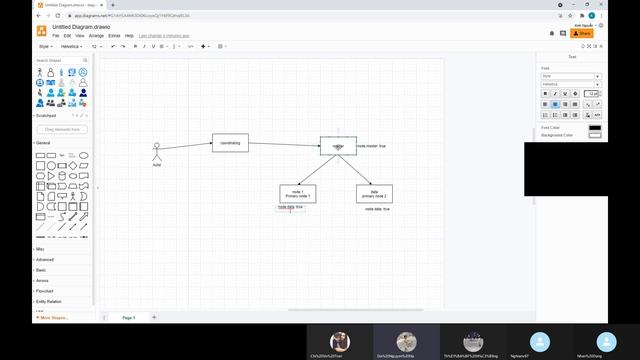Screen dimensions: 640x360
Task: Select the group of people icon
Action: [51, 103]
